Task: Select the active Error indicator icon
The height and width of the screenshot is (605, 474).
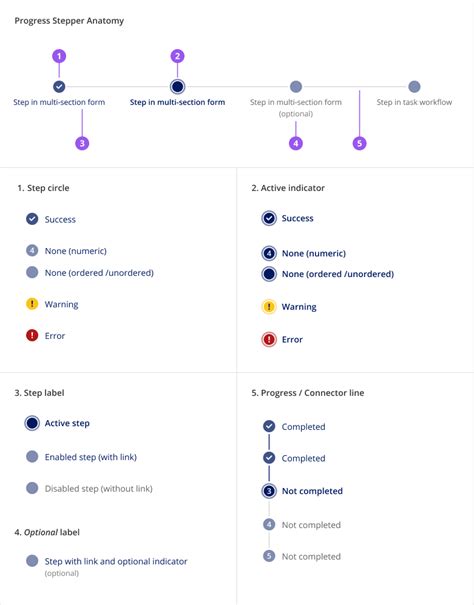Action: pos(269,339)
